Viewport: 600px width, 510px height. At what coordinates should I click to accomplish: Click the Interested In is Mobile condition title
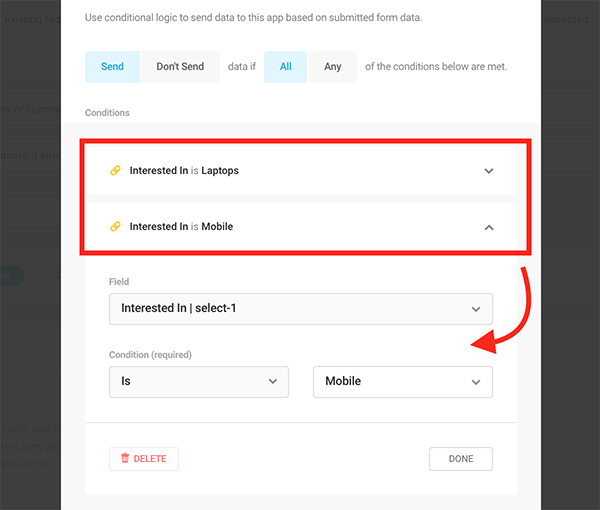pyautogui.click(x=181, y=227)
